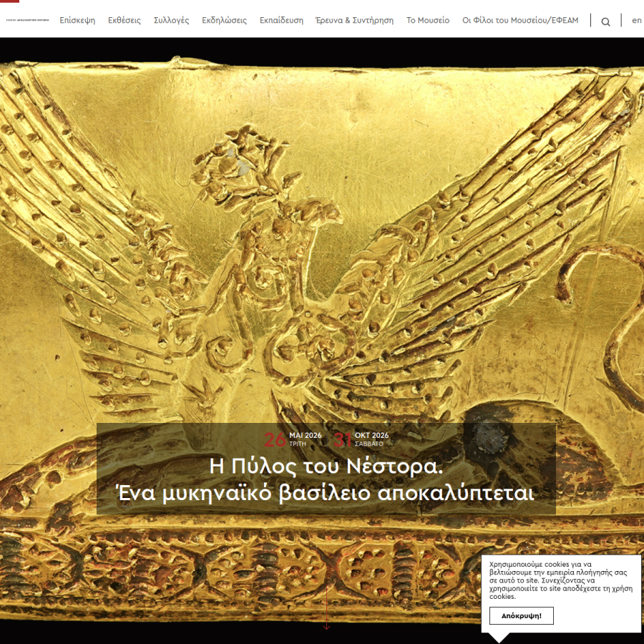Click the 26 ΜΑΪ 2026 start date
The height and width of the screenshot is (644, 644).
[x=293, y=439]
